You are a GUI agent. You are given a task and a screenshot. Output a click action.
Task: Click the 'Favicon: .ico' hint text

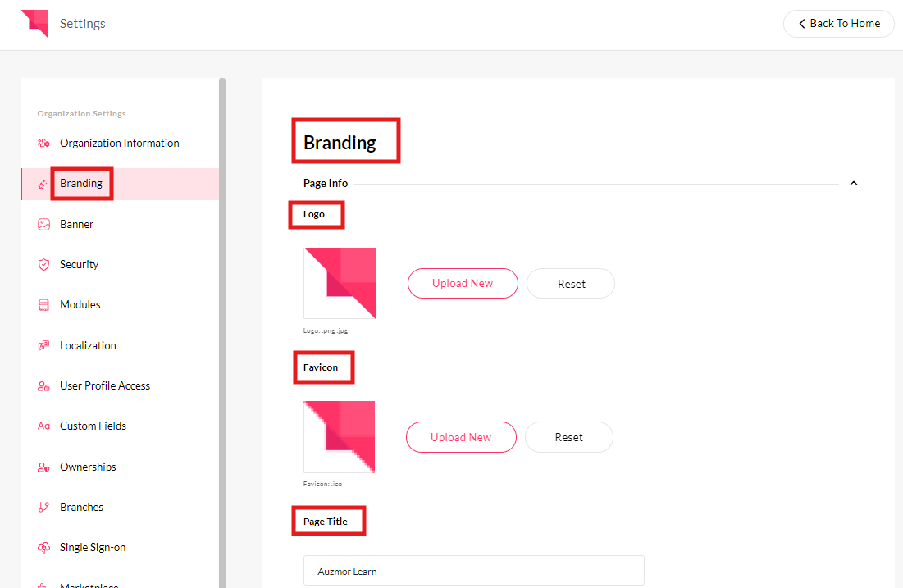[322, 485]
